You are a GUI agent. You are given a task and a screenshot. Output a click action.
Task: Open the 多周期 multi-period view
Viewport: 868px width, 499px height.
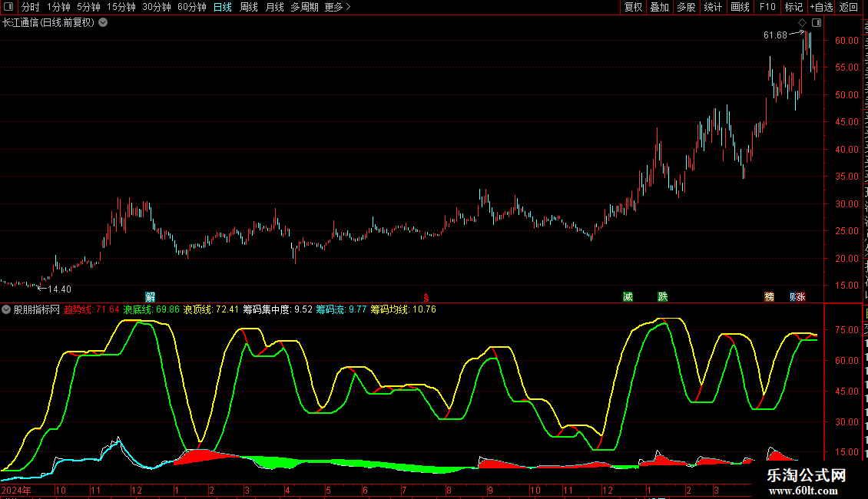click(x=304, y=7)
